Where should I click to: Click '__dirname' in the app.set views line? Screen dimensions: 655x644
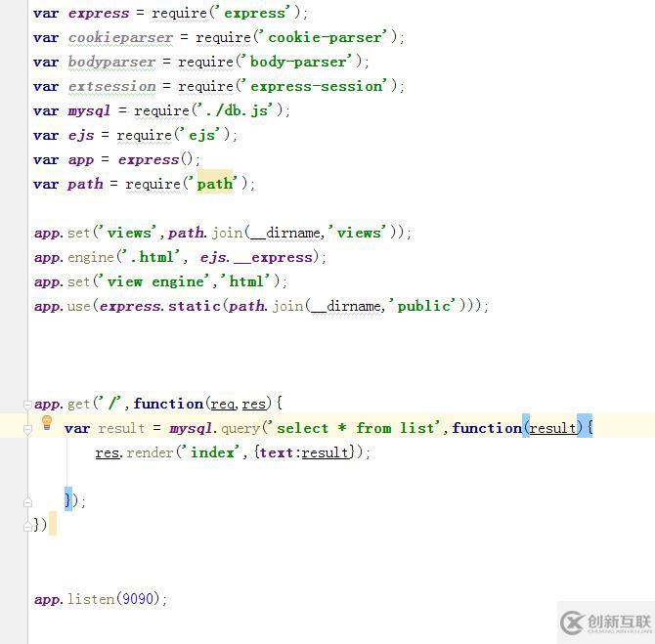(285, 233)
